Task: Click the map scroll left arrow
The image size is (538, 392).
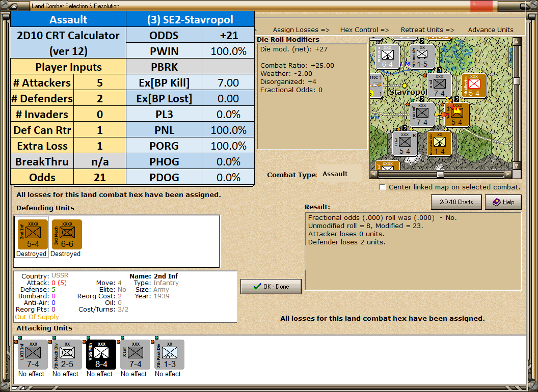Action: [374, 174]
